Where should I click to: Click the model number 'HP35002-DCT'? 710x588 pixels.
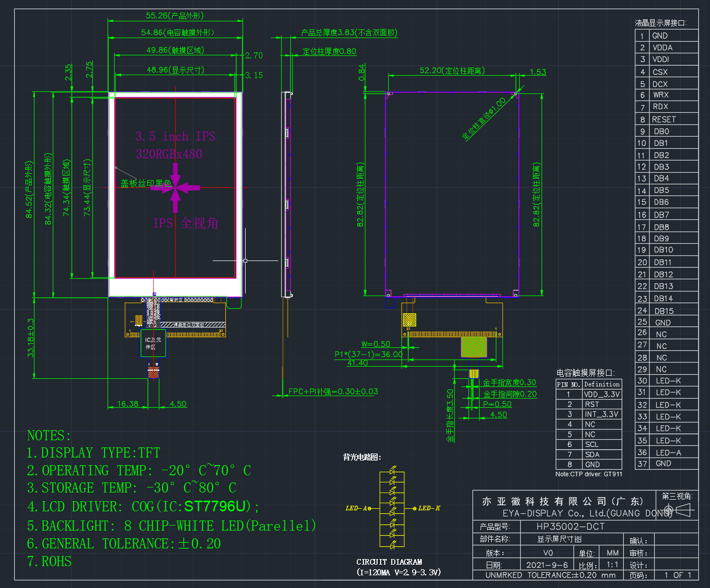pyautogui.click(x=570, y=527)
